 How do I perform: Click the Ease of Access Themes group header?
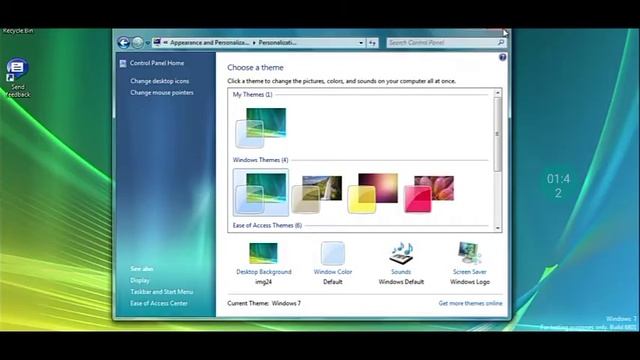tap(267, 225)
